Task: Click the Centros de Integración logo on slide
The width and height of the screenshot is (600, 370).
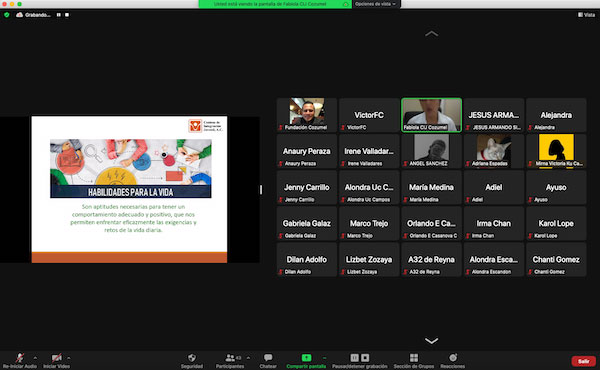Action: point(205,126)
